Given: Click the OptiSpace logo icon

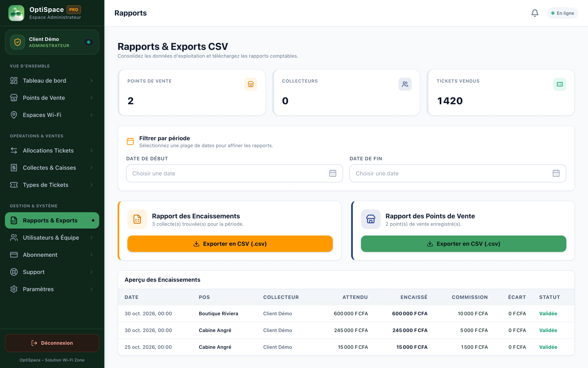Looking at the screenshot, I should coord(16,13).
